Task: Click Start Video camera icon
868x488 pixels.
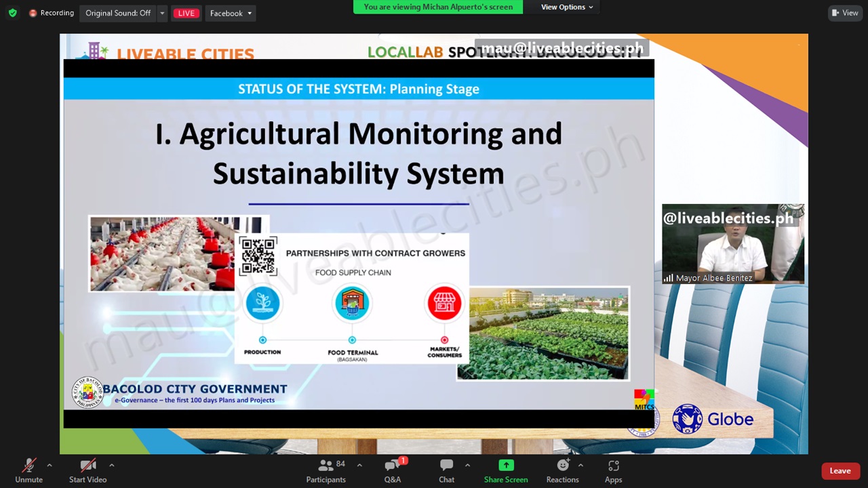Action: pyautogui.click(x=87, y=465)
